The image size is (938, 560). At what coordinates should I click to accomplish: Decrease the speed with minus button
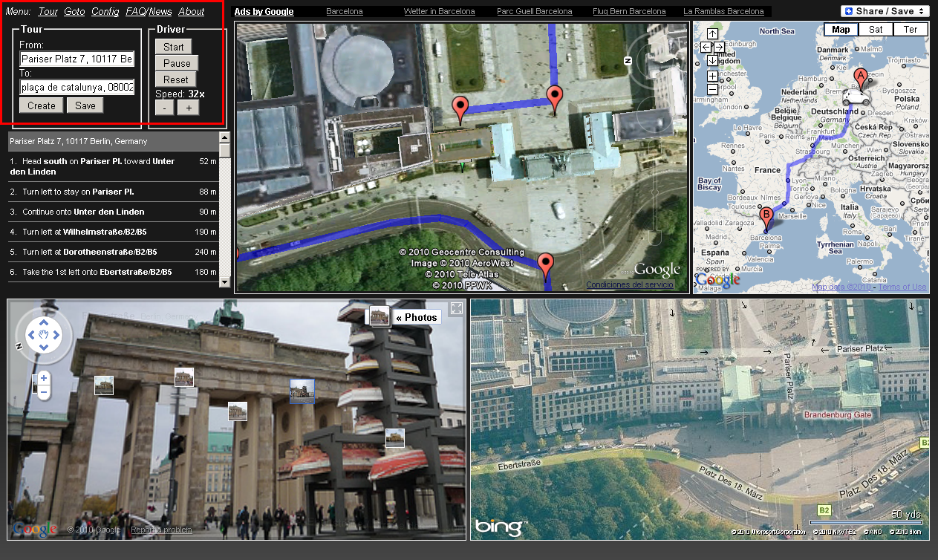165,108
